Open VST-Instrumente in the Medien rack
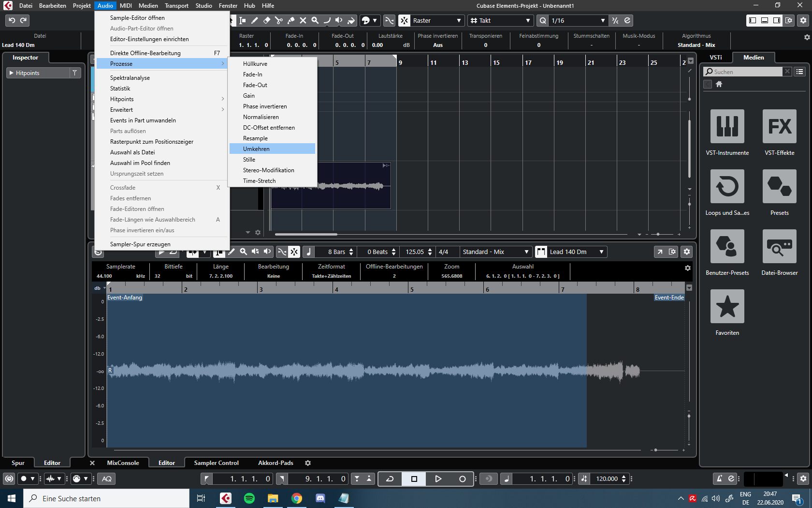The image size is (812, 508). pos(727,133)
